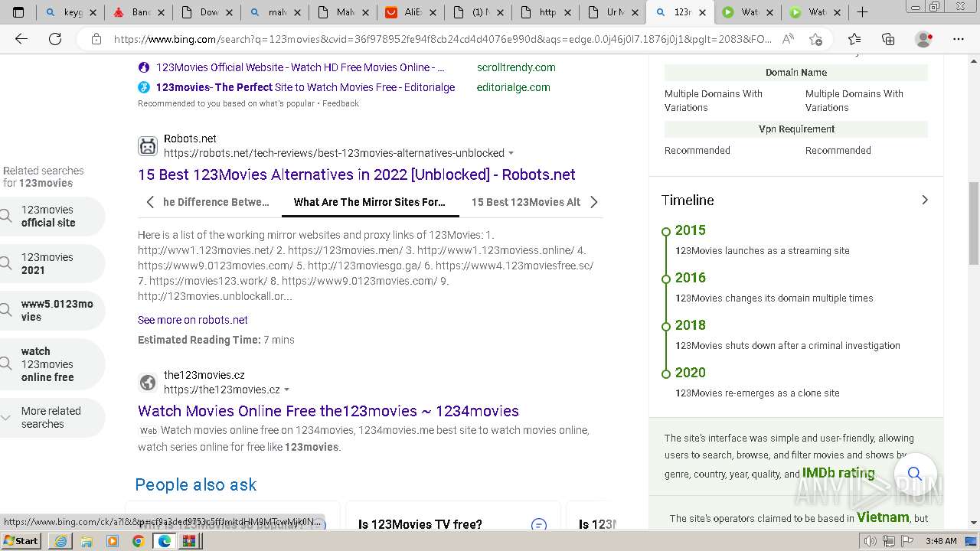Viewport: 980px width, 551px height.
Task: Search related watch 123movies online free
Action: (52, 364)
